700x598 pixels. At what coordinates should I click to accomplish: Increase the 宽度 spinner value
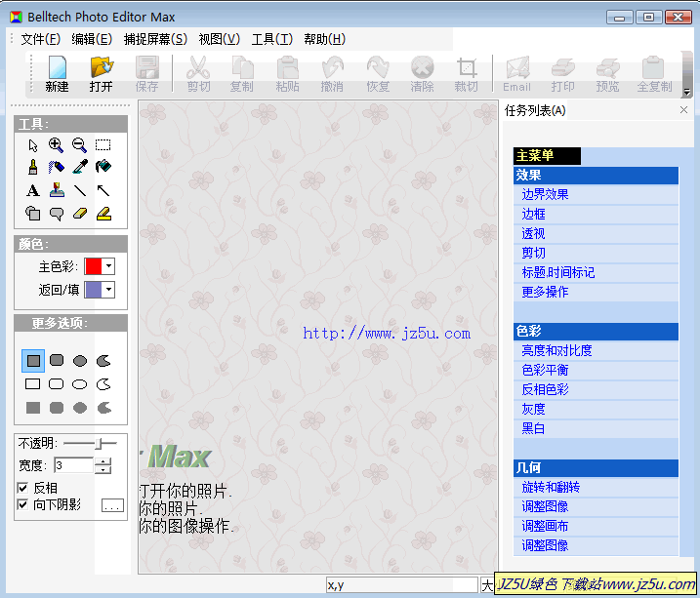(x=103, y=461)
